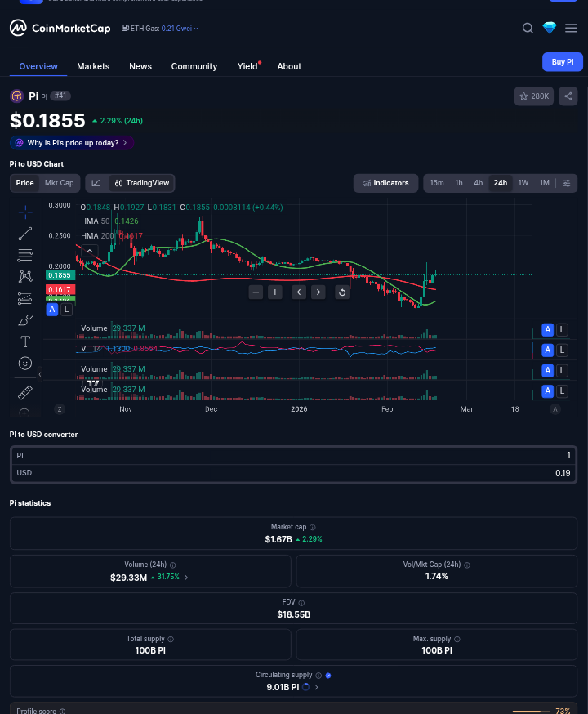588x714 pixels.
Task: Select the text annotation tool
Action: point(25,341)
